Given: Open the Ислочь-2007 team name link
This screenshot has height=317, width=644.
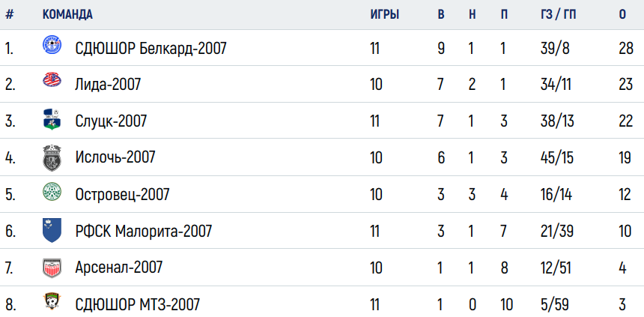Looking at the screenshot, I should tap(115, 157).
